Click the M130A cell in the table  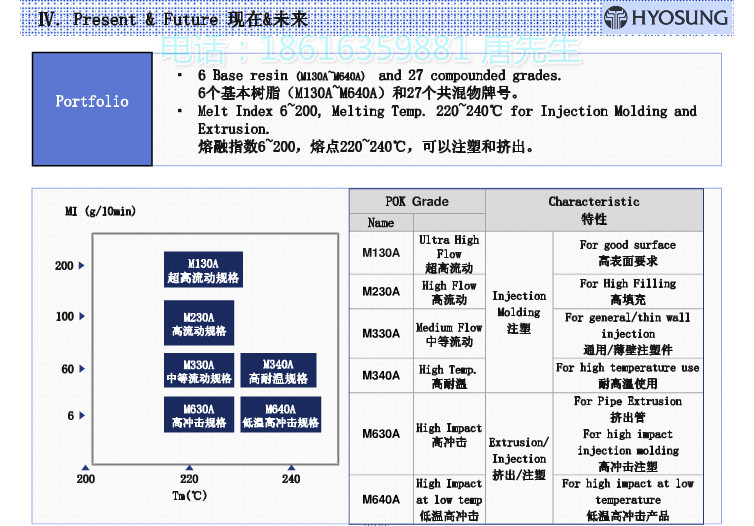pyautogui.click(x=381, y=253)
